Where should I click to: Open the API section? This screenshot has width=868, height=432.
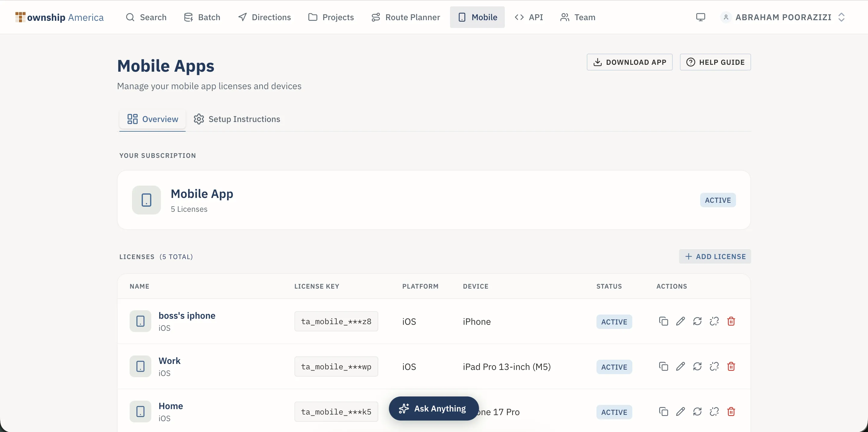click(x=529, y=17)
